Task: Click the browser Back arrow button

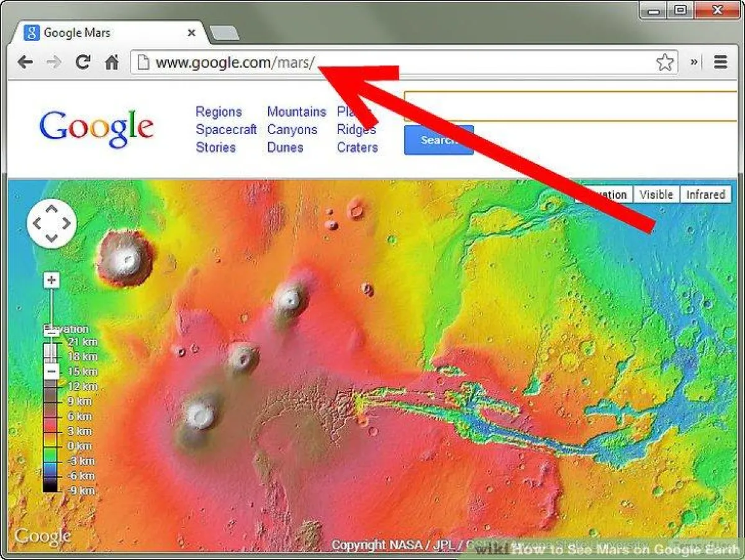Action: click(25, 62)
